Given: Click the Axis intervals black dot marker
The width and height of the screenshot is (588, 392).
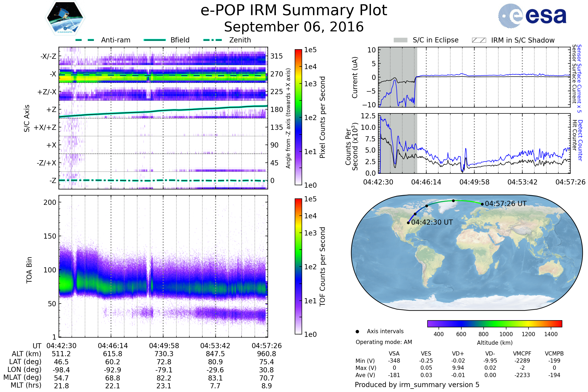Looking at the screenshot, I should 357,331.
